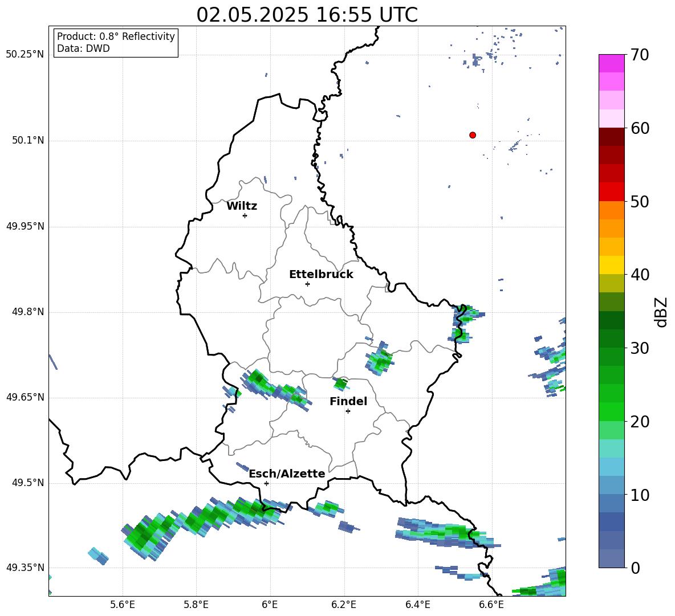
Task: Click the 49.5°N latitude label
Action: click(x=28, y=483)
